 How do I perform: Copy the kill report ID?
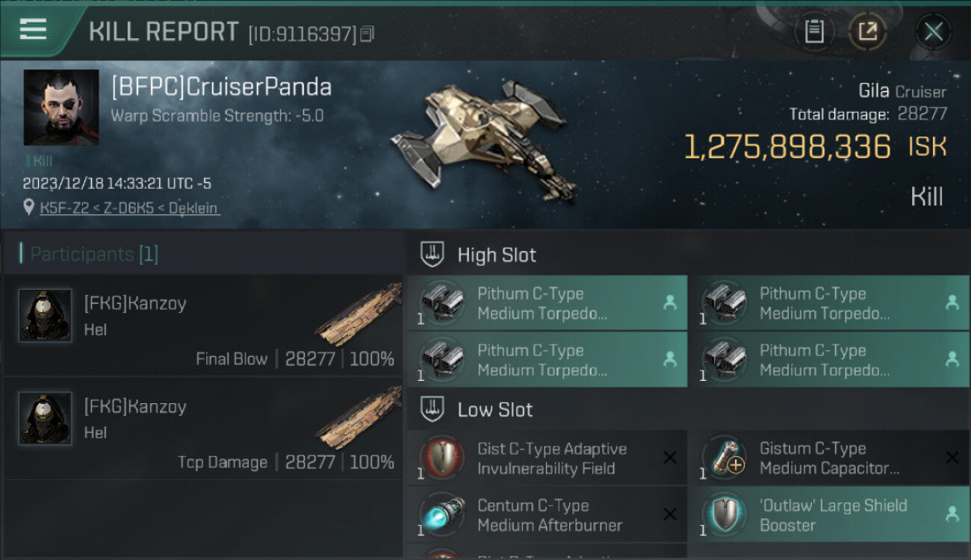[367, 34]
